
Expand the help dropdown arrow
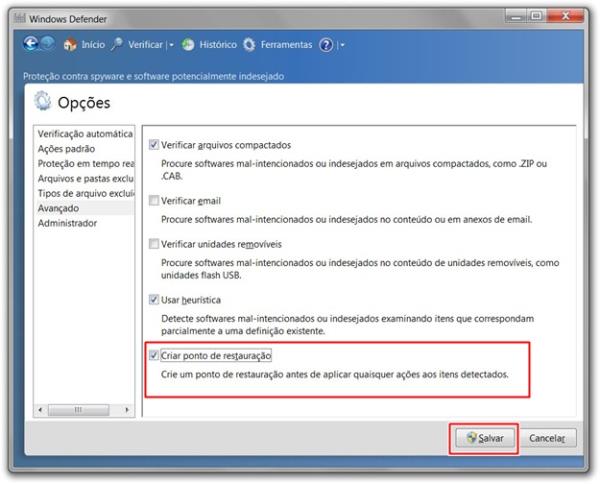342,45
